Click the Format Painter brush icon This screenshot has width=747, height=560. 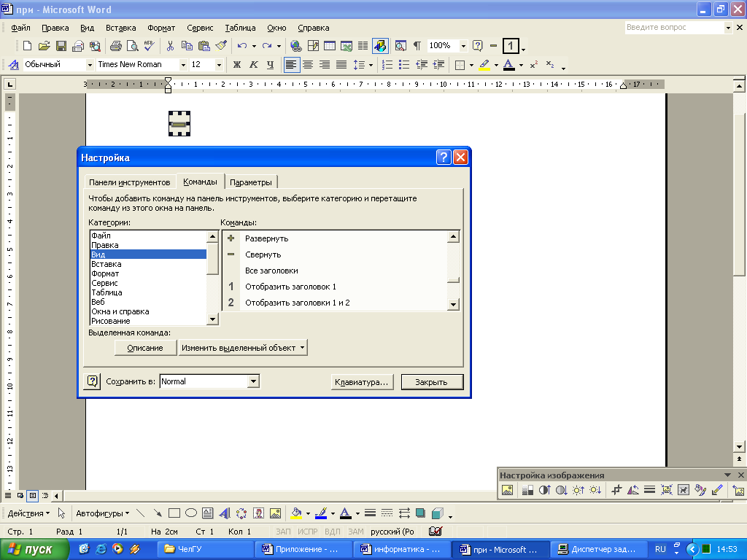tap(220, 46)
